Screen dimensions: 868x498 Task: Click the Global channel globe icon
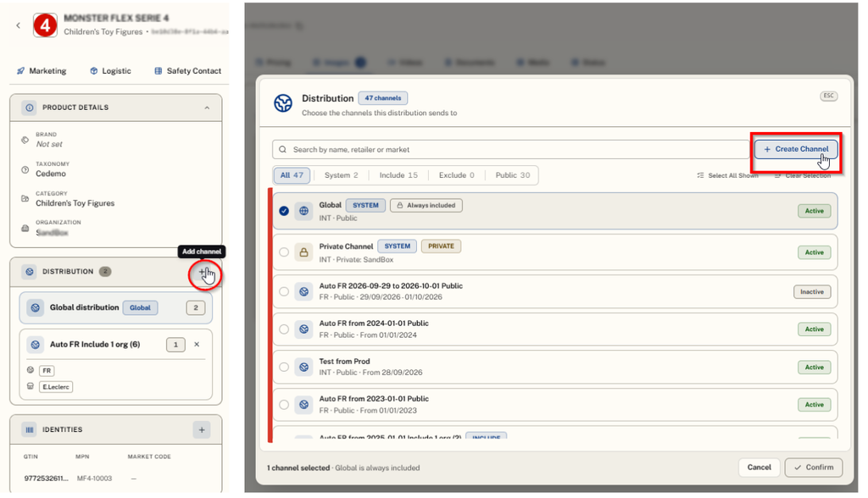click(x=304, y=211)
